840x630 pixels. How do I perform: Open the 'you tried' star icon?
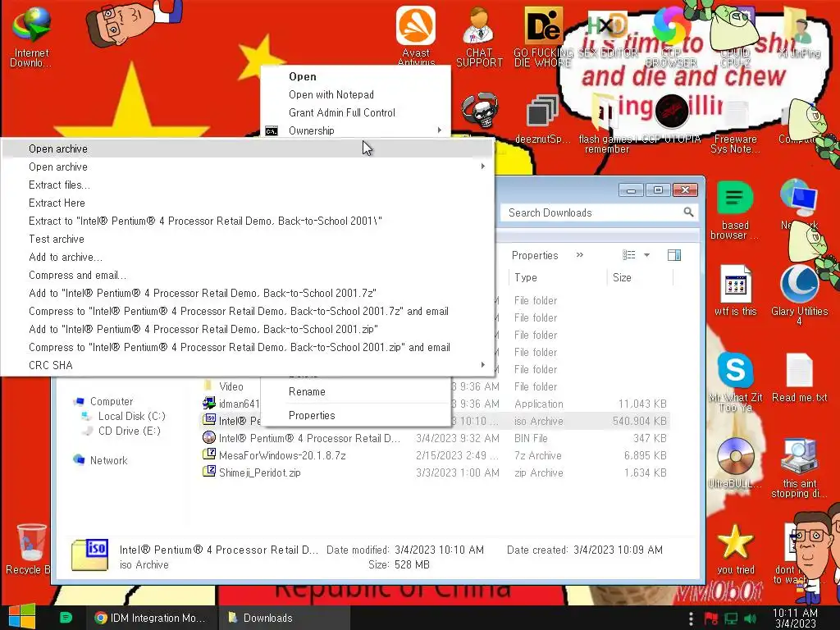click(735, 549)
